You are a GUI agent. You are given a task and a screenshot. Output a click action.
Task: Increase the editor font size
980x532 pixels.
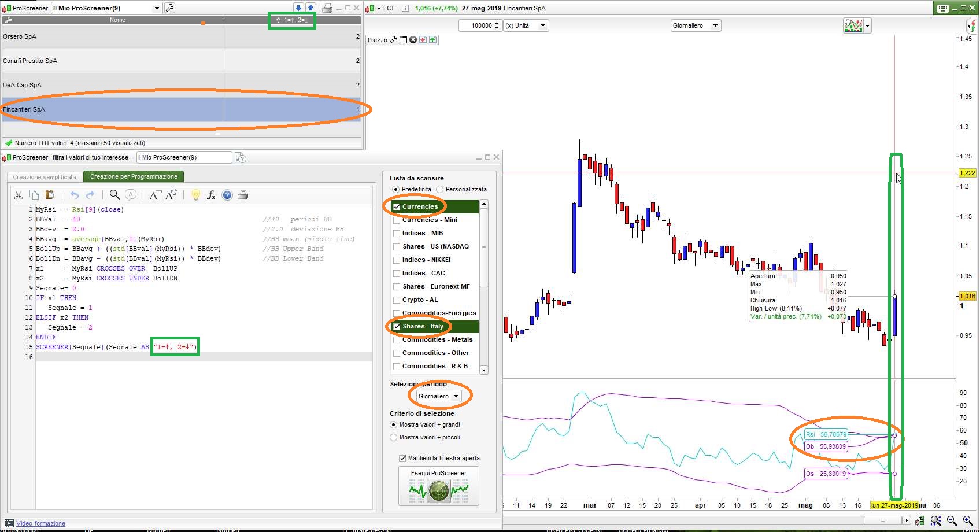[x=171, y=195]
